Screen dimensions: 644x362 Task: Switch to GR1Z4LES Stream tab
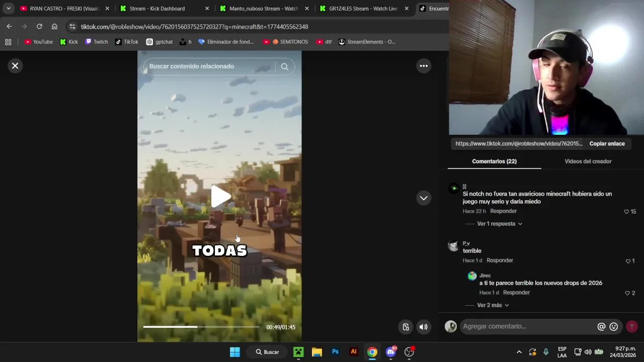click(x=363, y=9)
